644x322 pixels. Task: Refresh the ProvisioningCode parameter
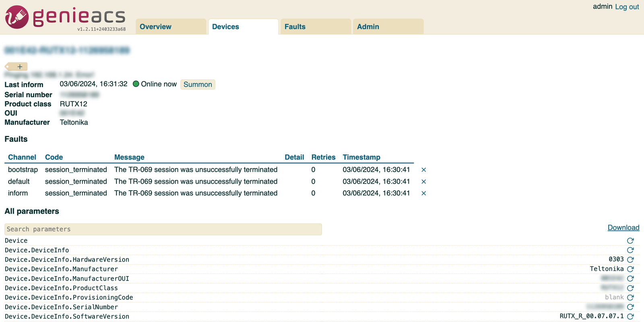click(630, 297)
